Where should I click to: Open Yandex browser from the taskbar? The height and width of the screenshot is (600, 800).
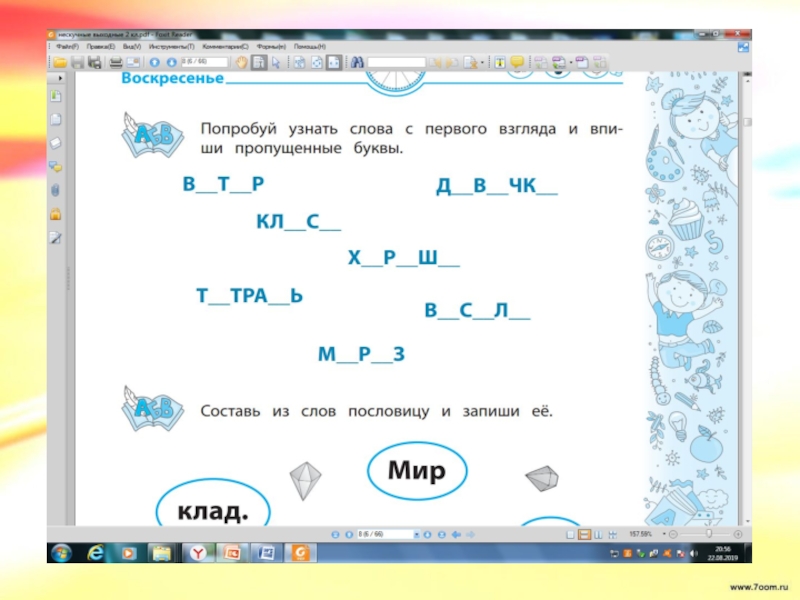198,553
